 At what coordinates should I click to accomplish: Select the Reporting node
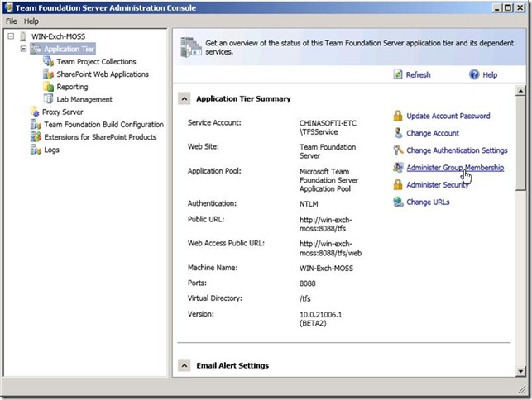pos(72,87)
